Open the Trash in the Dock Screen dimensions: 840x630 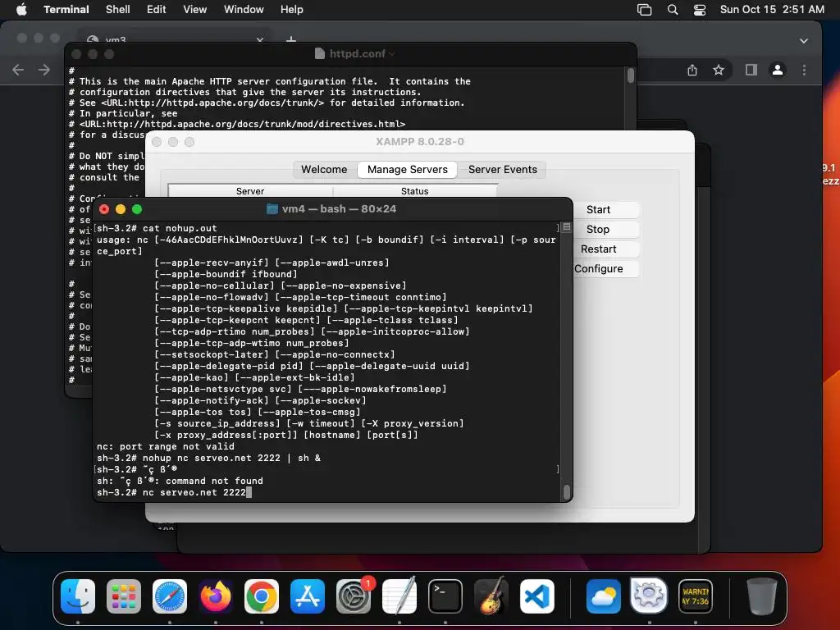click(761, 596)
